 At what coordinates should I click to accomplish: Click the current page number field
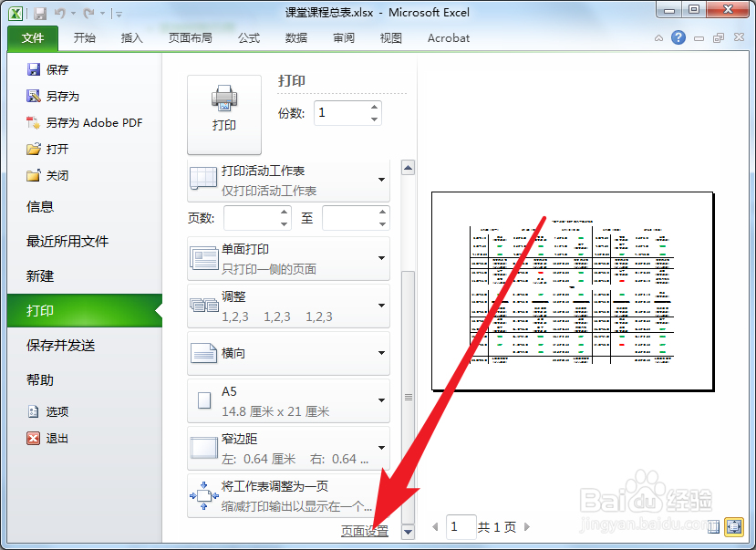pos(461,527)
